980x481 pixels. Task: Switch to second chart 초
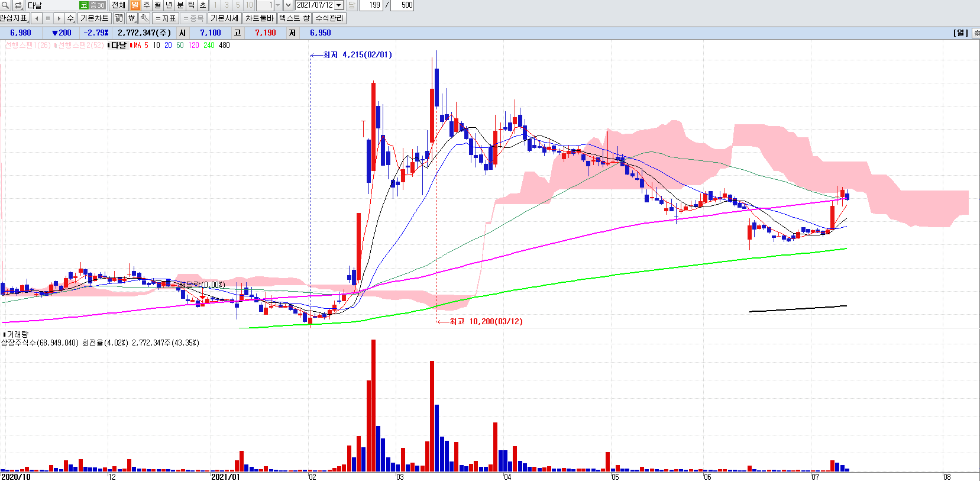[203, 5]
